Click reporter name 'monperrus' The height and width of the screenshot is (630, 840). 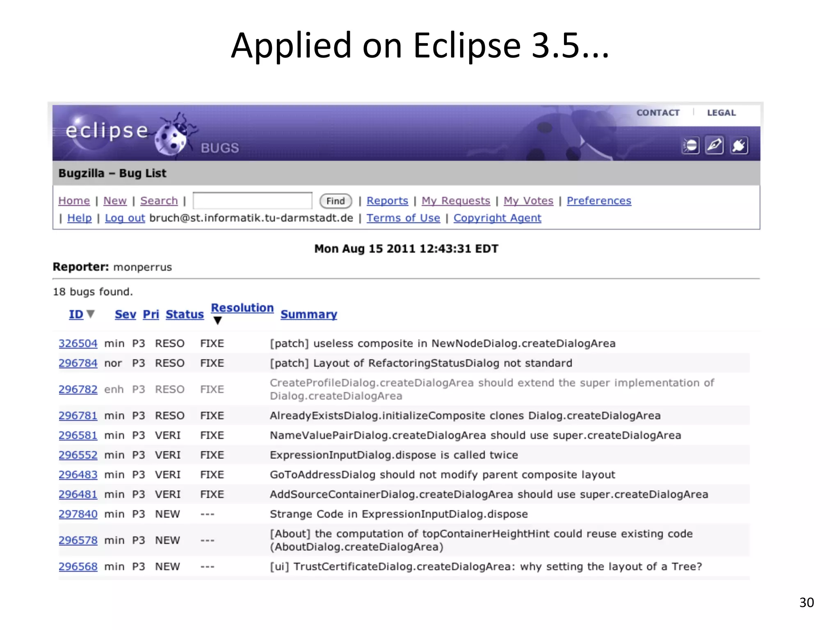click(x=142, y=267)
